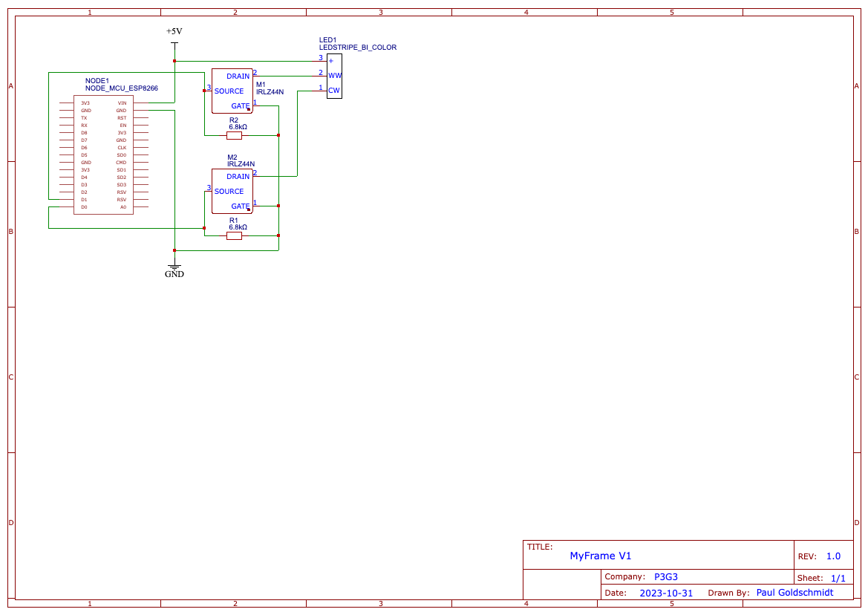Click the GATE pin label of M2

pos(240,206)
